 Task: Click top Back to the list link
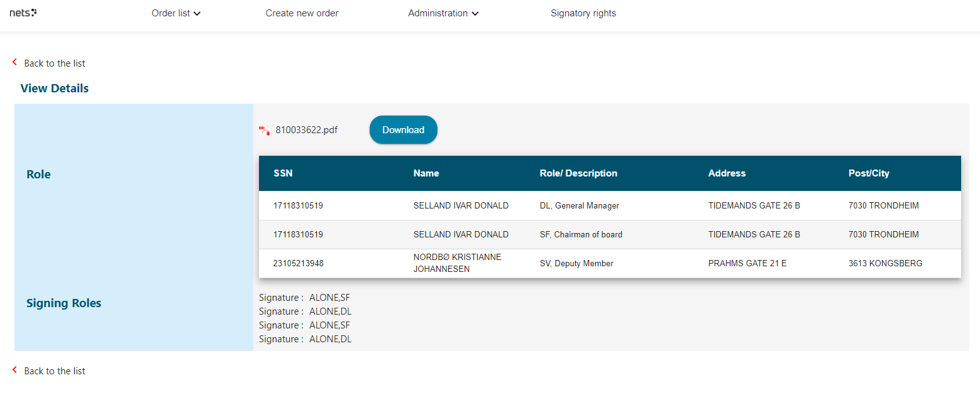tap(55, 63)
